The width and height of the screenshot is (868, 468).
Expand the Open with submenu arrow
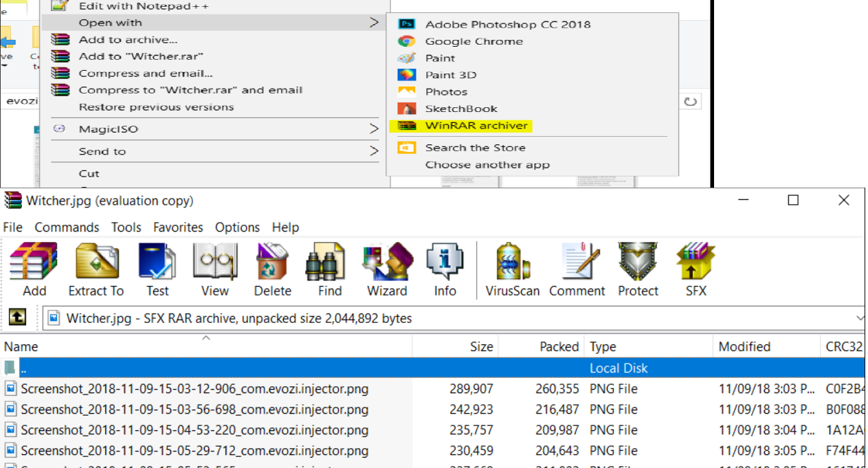pyautogui.click(x=374, y=23)
